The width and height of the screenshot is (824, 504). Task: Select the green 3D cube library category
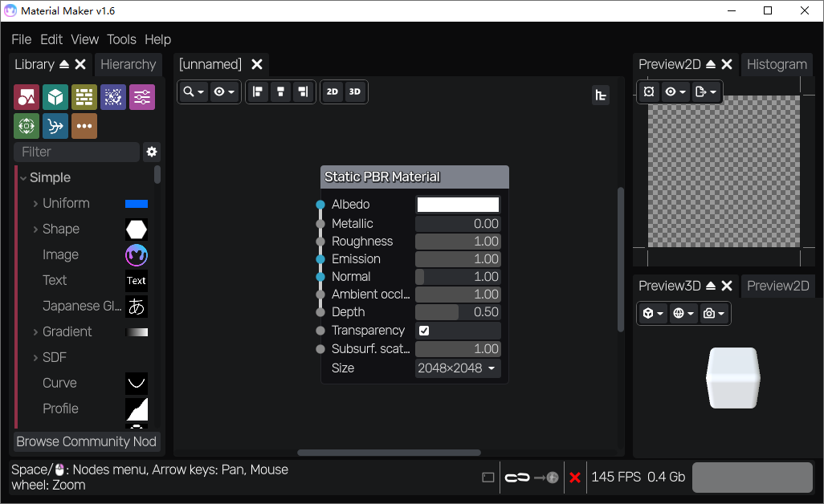tap(55, 97)
